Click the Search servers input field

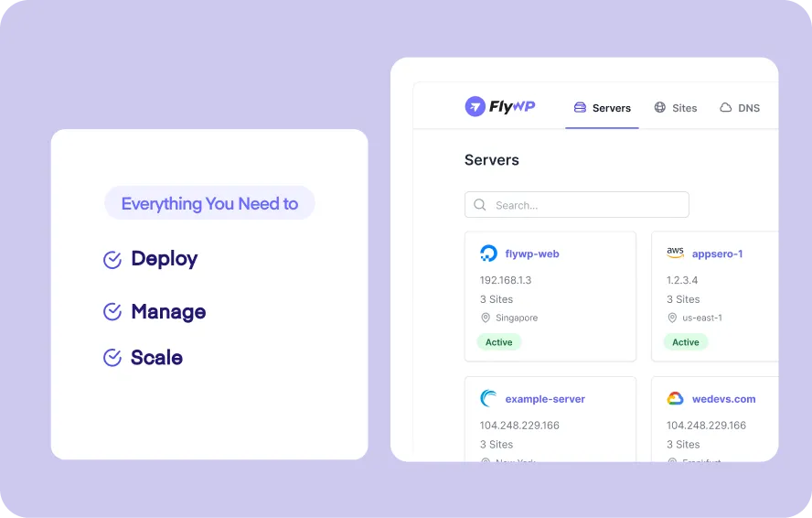577,205
